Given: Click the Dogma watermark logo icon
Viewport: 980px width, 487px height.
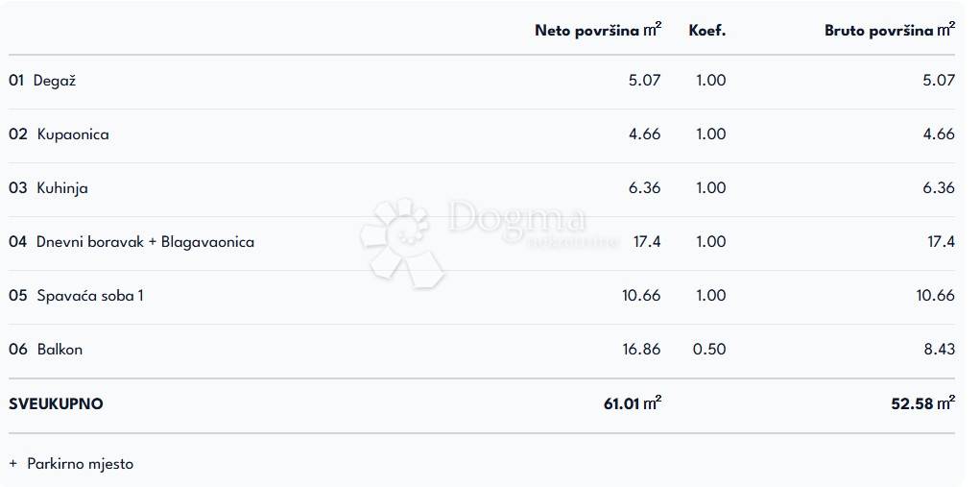Looking at the screenshot, I should coord(401,240).
